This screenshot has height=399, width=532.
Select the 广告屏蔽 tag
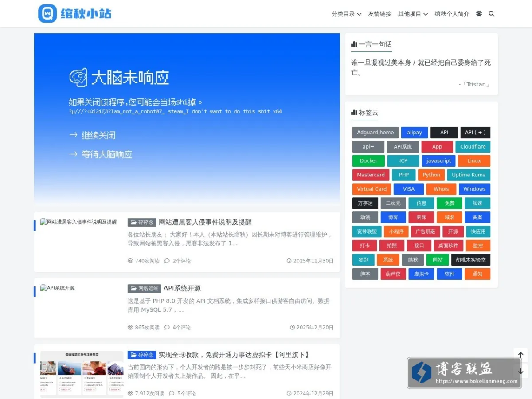tap(426, 232)
